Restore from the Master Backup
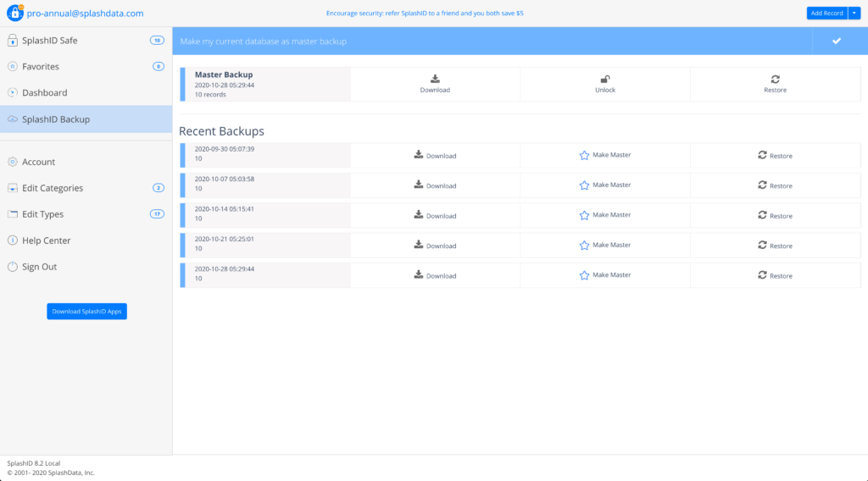Image resolution: width=868 pixels, height=481 pixels. (775, 84)
